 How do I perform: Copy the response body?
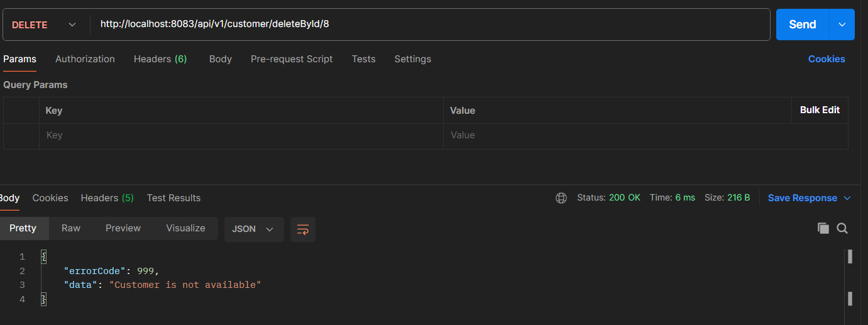coord(823,228)
